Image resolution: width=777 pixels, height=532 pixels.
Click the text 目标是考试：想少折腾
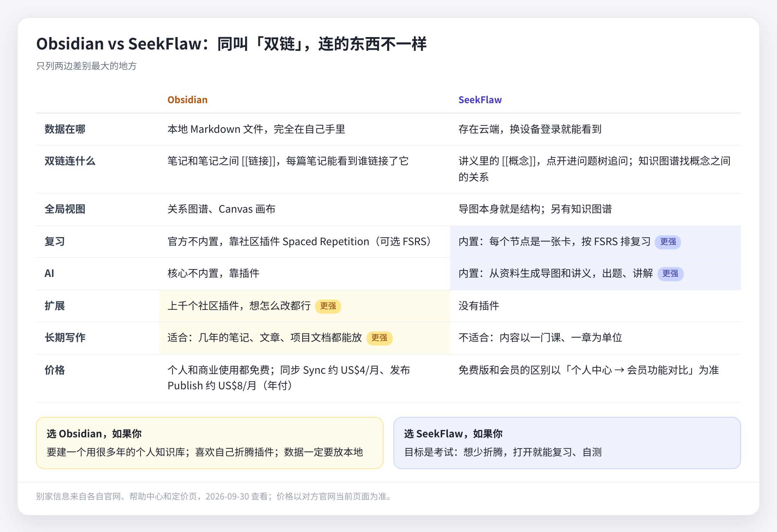pos(453,452)
